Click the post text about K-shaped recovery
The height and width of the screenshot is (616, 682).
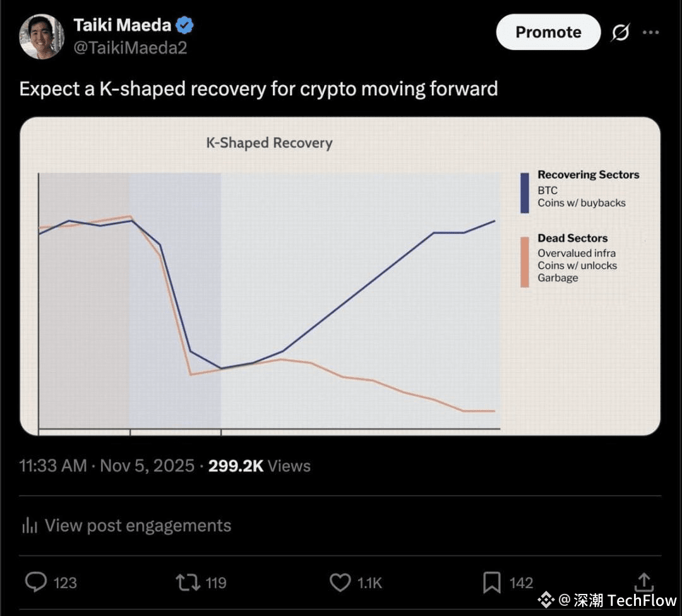(258, 88)
